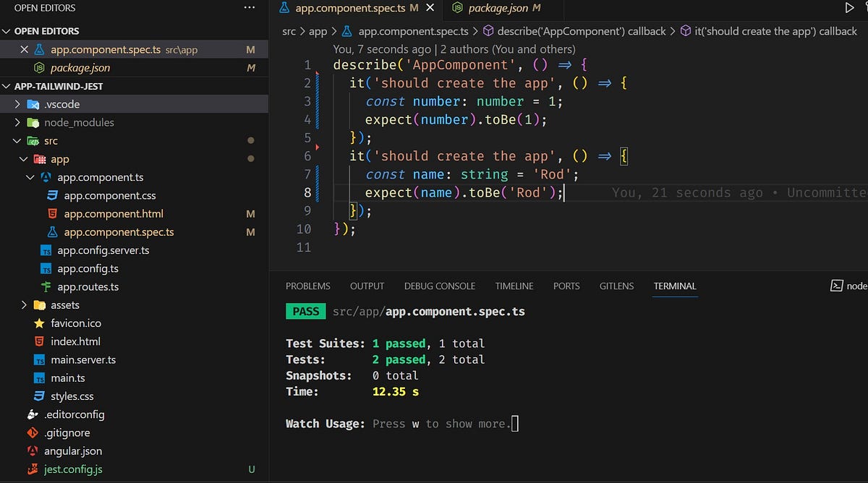Click the symbol icon before describe('AppComponent') breadcrumb

click(489, 31)
